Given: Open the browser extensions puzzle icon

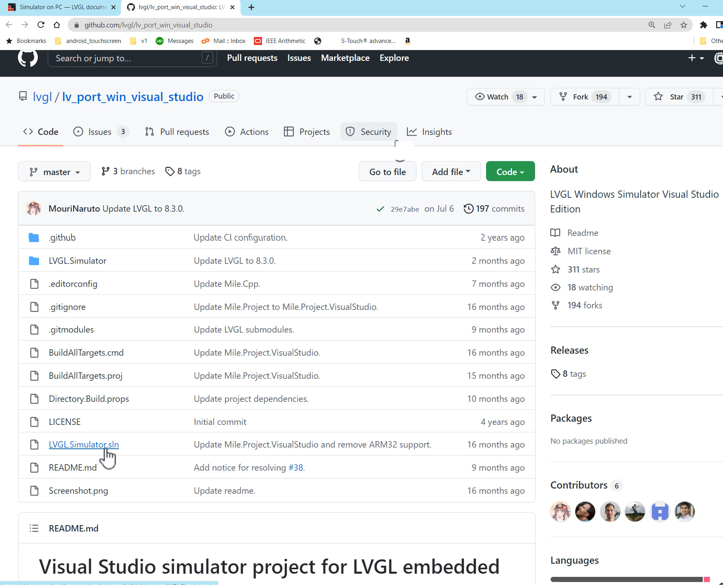Looking at the screenshot, I should tap(703, 25).
